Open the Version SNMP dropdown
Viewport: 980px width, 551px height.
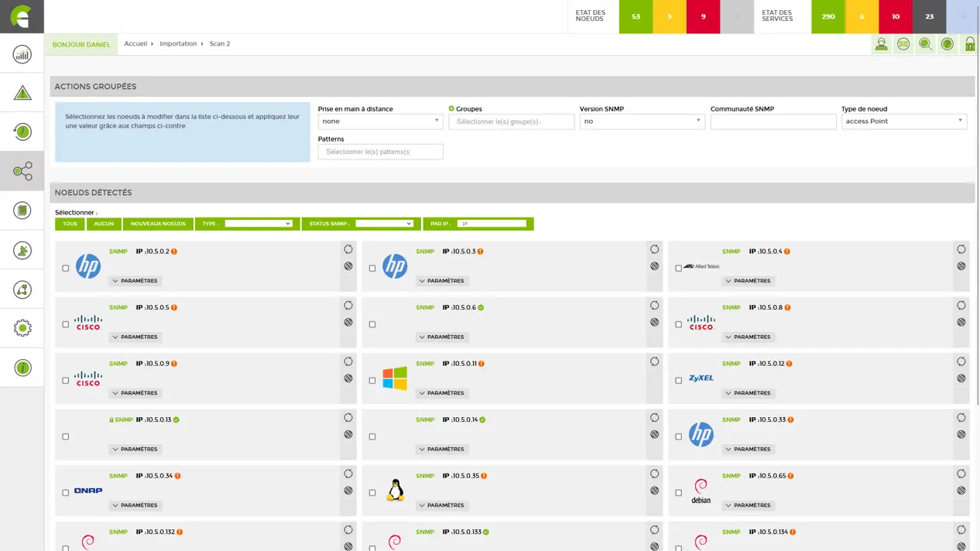click(x=642, y=121)
